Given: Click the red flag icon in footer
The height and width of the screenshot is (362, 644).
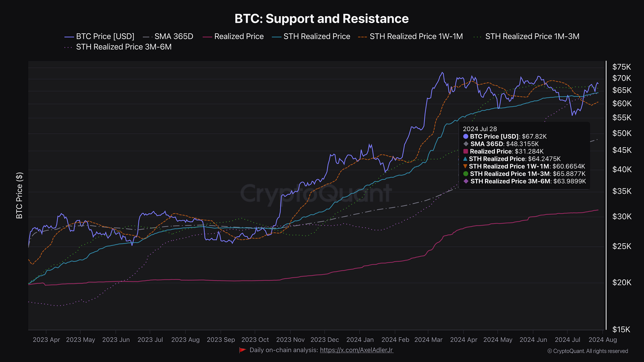Looking at the screenshot, I should pyautogui.click(x=243, y=350).
